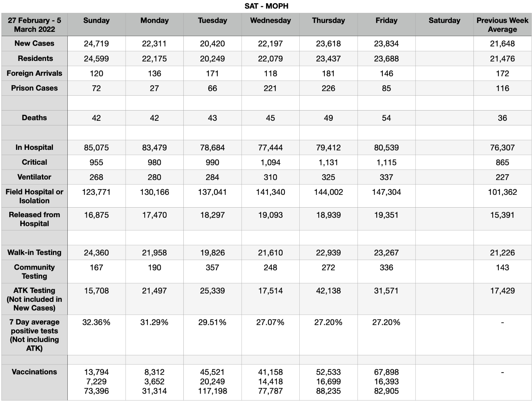The width and height of the screenshot is (532, 401).
Task: Select Friday's deaths cell showing 54
Action: click(386, 118)
